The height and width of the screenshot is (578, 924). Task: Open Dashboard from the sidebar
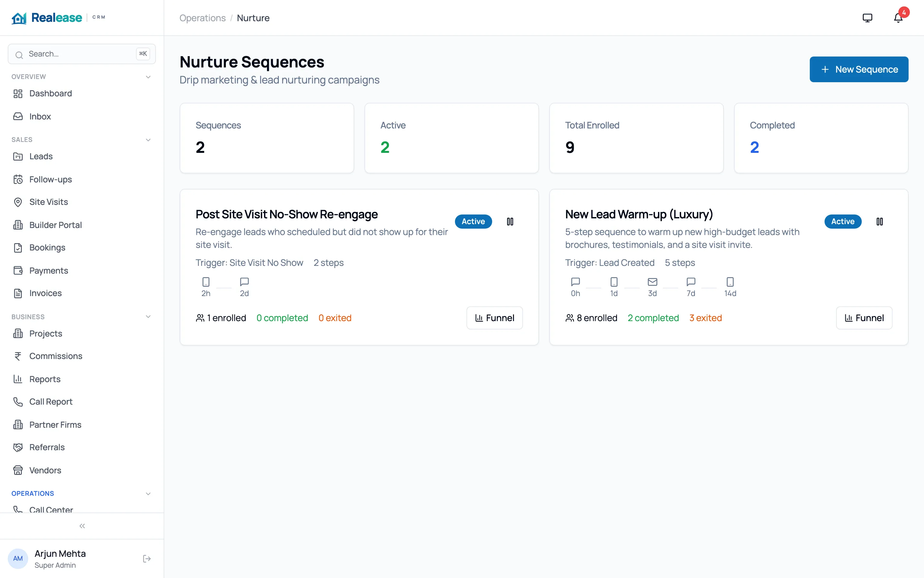(x=82, y=94)
